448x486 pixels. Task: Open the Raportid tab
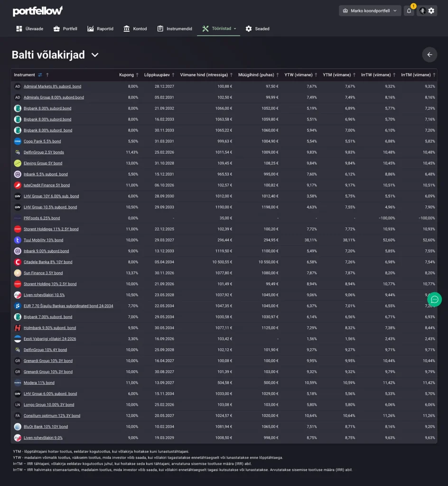pos(101,29)
